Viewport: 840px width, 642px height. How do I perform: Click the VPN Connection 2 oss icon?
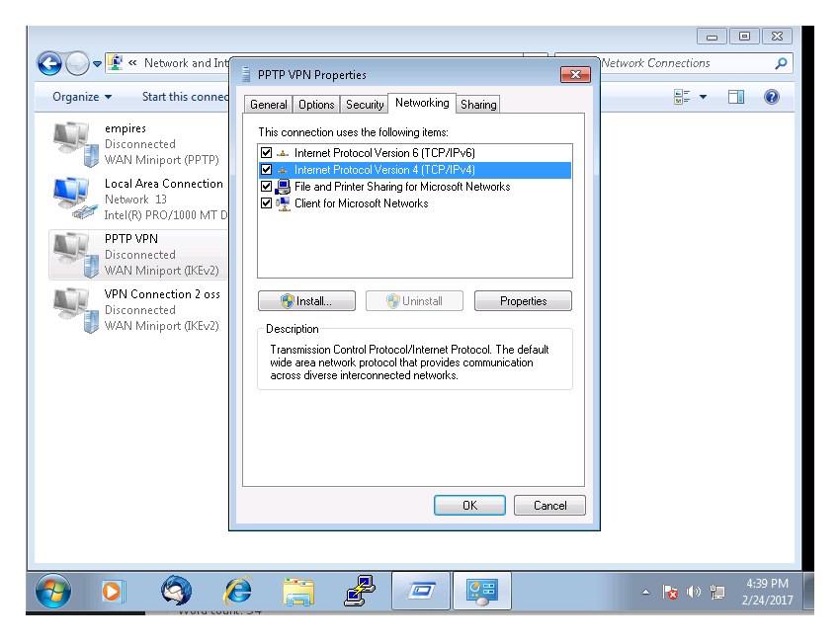click(75, 309)
